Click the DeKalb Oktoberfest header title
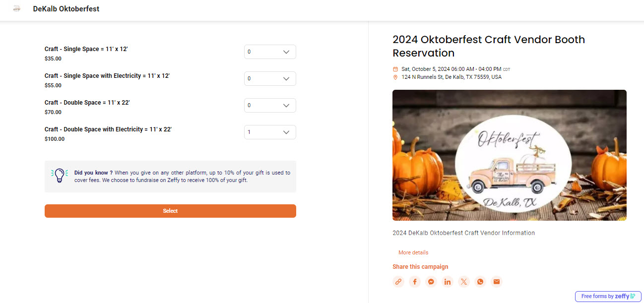Viewport: 644px width, 303px height. point(66,9)
